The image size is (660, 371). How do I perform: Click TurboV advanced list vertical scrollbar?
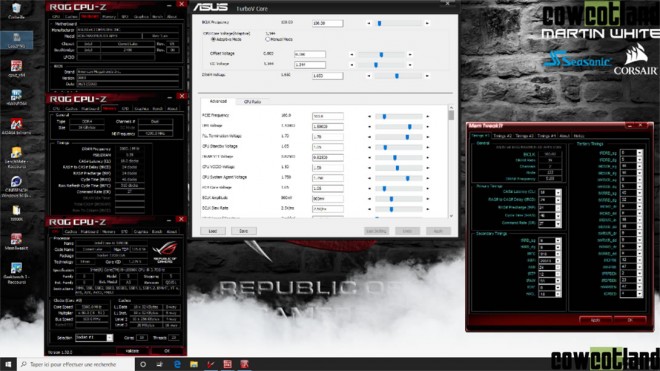point(451,162)
